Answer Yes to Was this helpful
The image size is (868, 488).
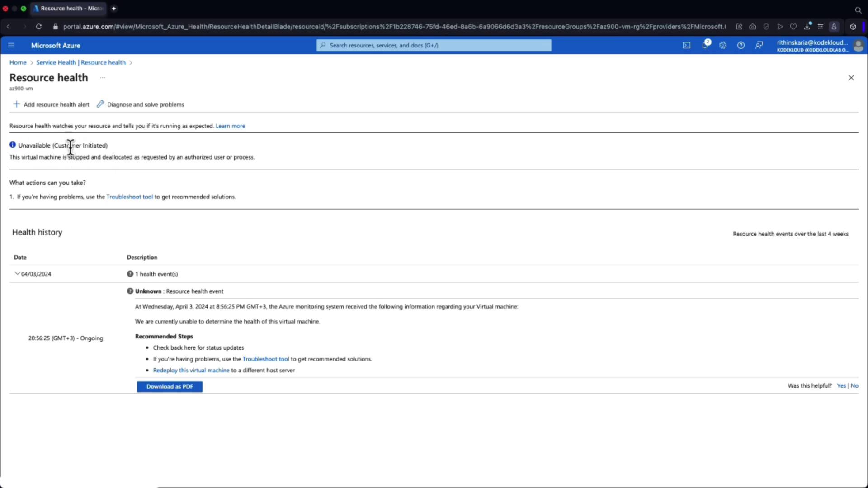(x=841, y=386)
